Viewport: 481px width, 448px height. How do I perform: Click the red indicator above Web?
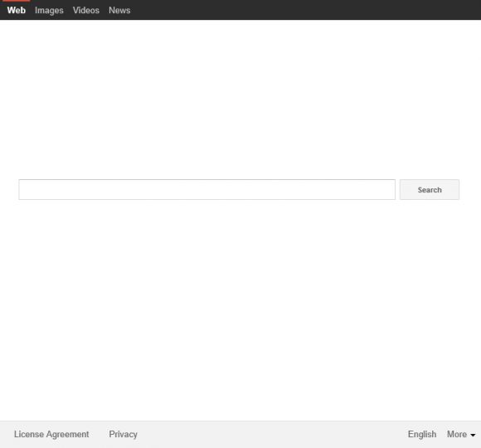(17, 1)
